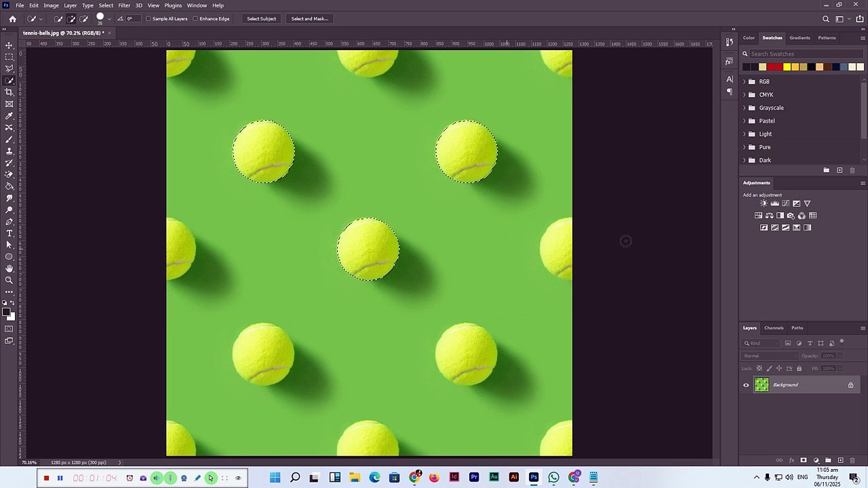
Task: Change screen mode icon in toolbar
Action: click(x=9, y=341)
